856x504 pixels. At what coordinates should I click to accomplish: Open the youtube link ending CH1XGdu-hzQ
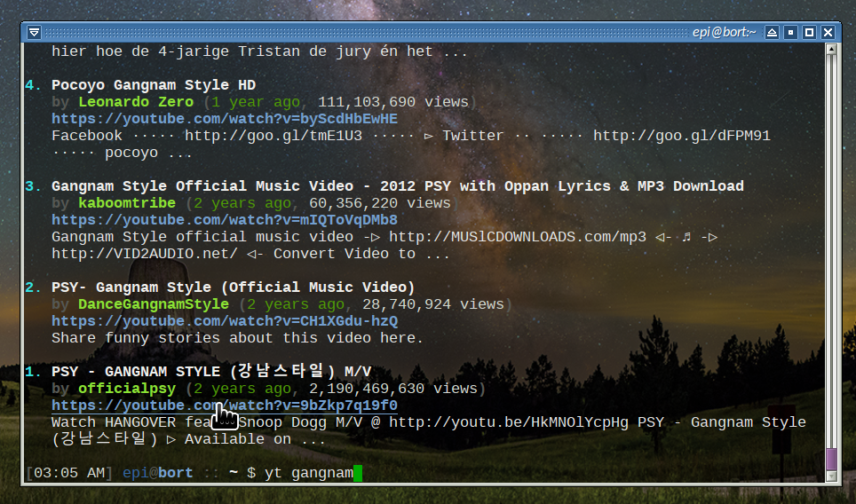pos(225,320)
